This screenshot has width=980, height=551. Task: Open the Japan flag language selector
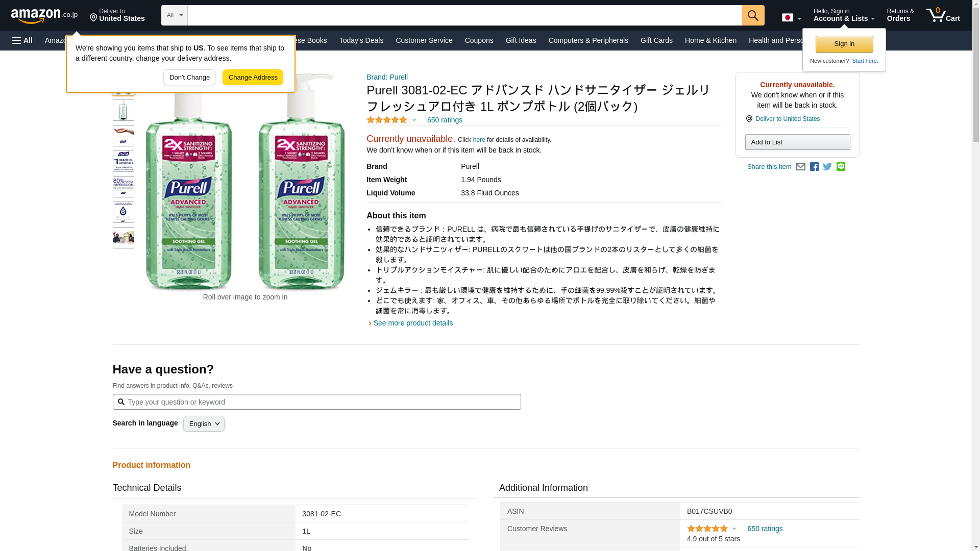coord(791,18)
